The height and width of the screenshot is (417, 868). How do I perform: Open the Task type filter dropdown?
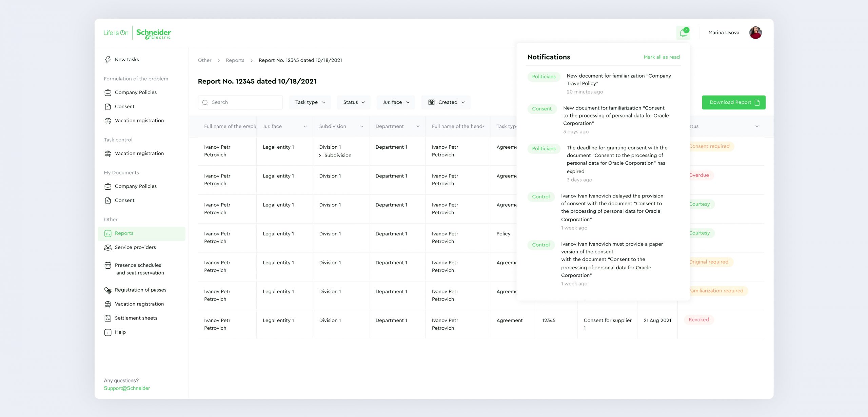[x=310, y=102]
